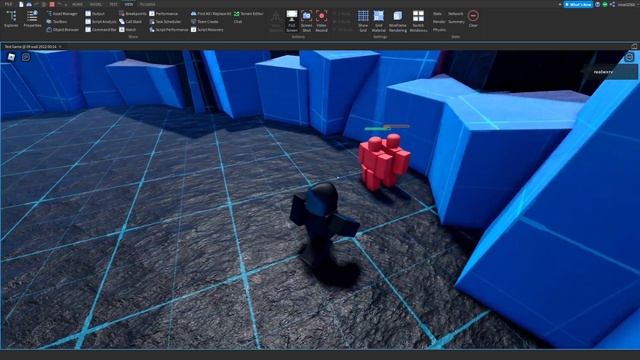Open the viewport settings icon at top right

point(629,57)
